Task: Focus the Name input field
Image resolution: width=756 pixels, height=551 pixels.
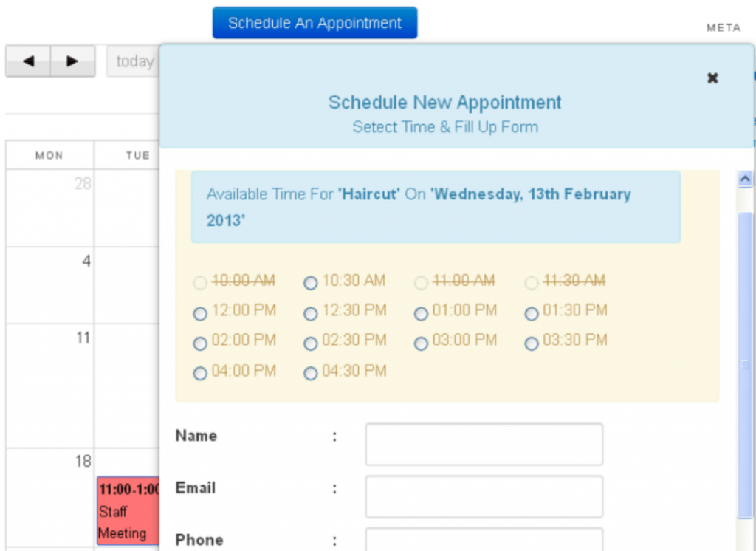Action: point(484,445)
